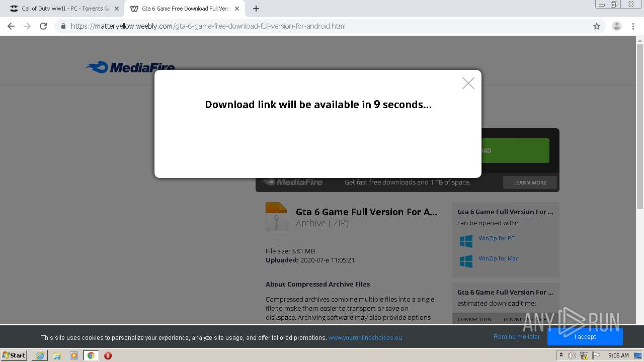This screenshot has width=644, height=362.
Task: Open Windows Explorer folder on taskbar
Action: [57, 355]
